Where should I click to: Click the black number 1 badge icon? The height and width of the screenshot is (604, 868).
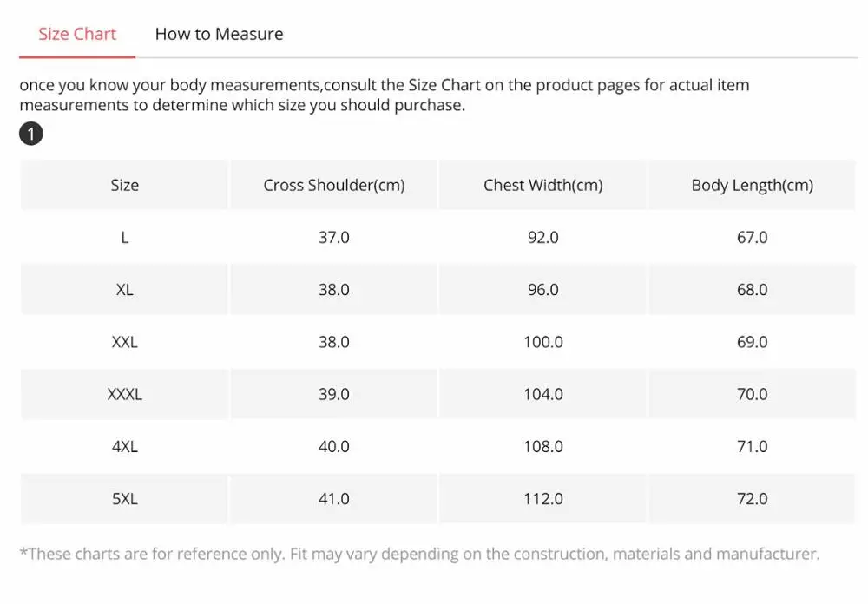point(30,134)
